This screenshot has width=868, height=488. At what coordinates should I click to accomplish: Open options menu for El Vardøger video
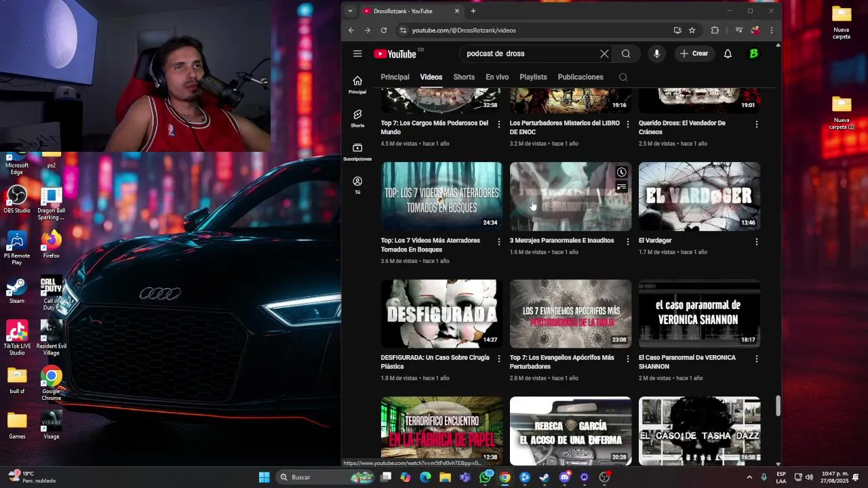(x=757, y=241)
